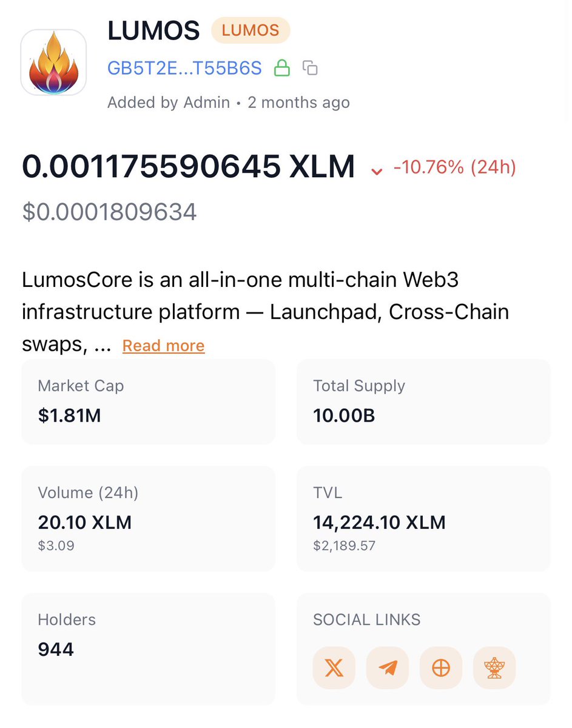Click the satellite dish explorer icon
Image resolution: width=572 pixels, height=728 pixels.
tap(494, 668)
